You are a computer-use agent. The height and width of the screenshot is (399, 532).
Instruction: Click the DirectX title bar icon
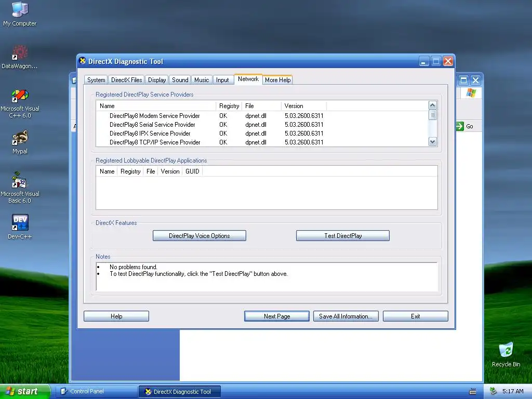click(83, 61)
